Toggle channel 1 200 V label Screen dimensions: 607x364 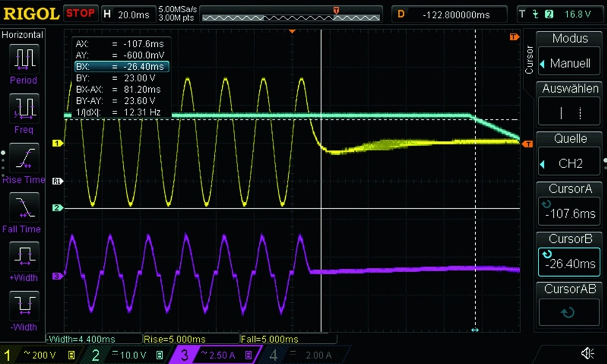coord(40,355)
